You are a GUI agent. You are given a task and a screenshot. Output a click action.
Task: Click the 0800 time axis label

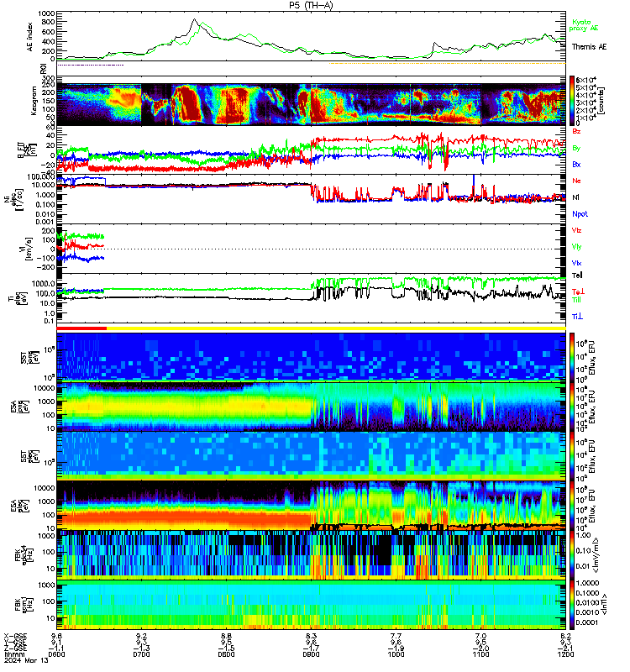click(226, 654)
